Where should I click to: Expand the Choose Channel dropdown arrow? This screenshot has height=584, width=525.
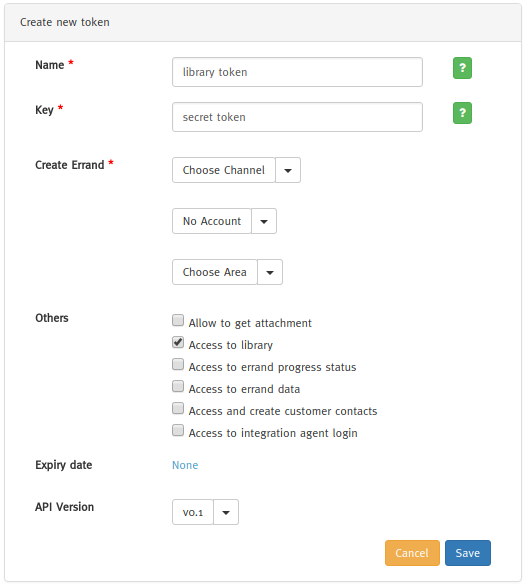(288, 170)
